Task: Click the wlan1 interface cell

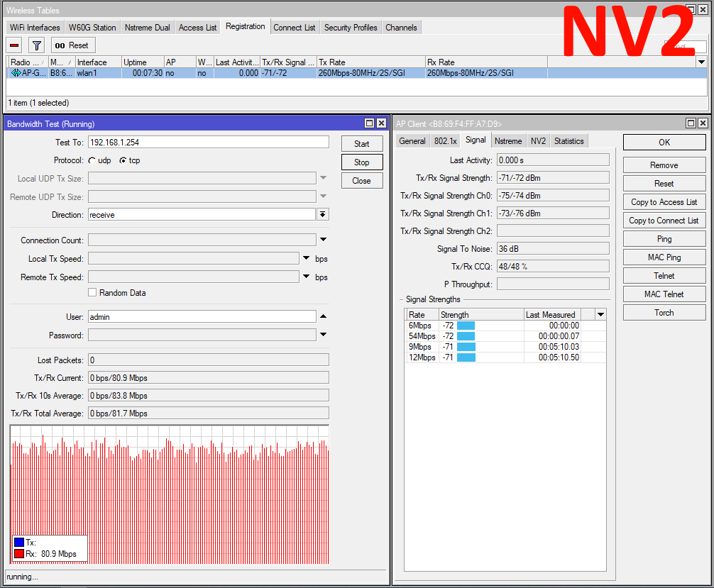Action: pos(98,73)
